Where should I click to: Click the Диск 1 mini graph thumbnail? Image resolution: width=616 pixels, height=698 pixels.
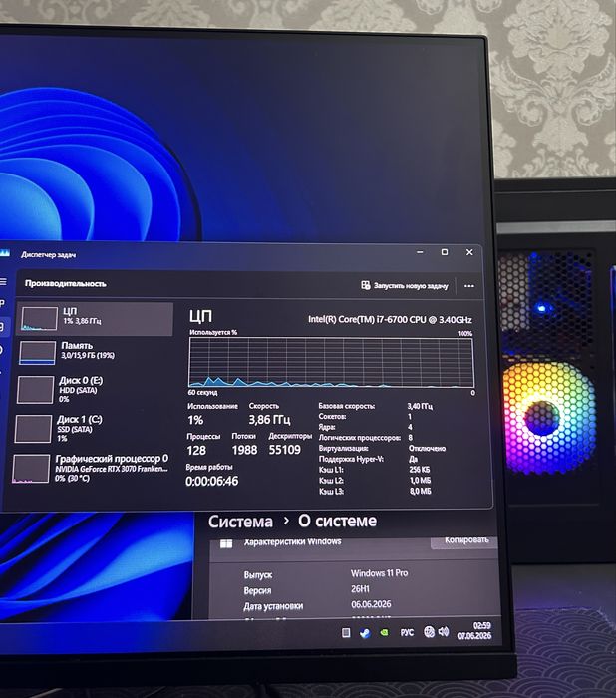tap(33, 429)
